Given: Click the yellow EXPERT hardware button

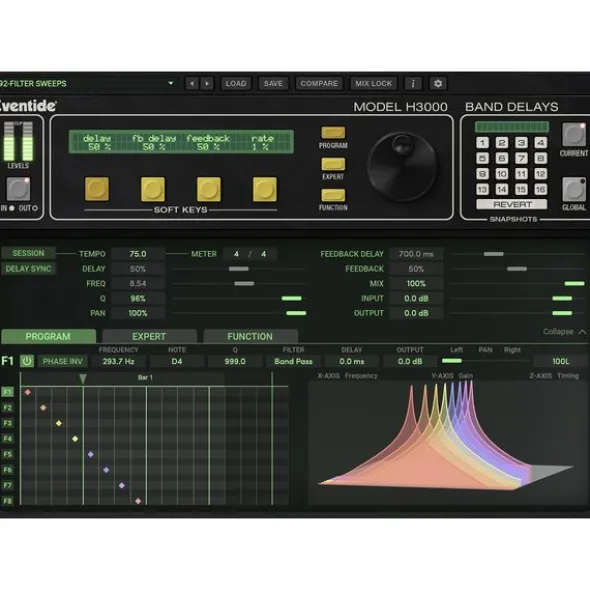Looking at the screenshot, I should tap(333, 164).
